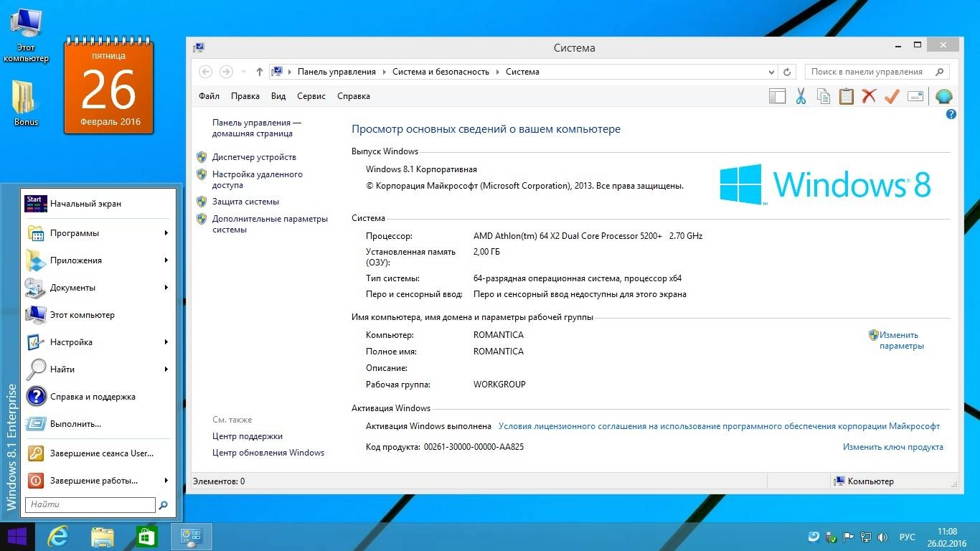Screen dimensions: 980x551
Task: Click Изменить параметры link
Action: pyautogui.click(x=902, y=340)
